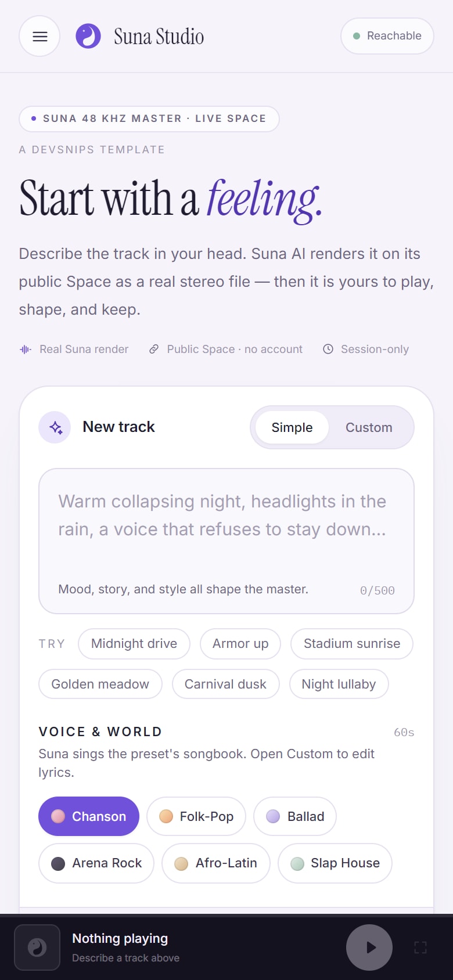Click the clock icon by Session-only

click(x=328, y=350)
